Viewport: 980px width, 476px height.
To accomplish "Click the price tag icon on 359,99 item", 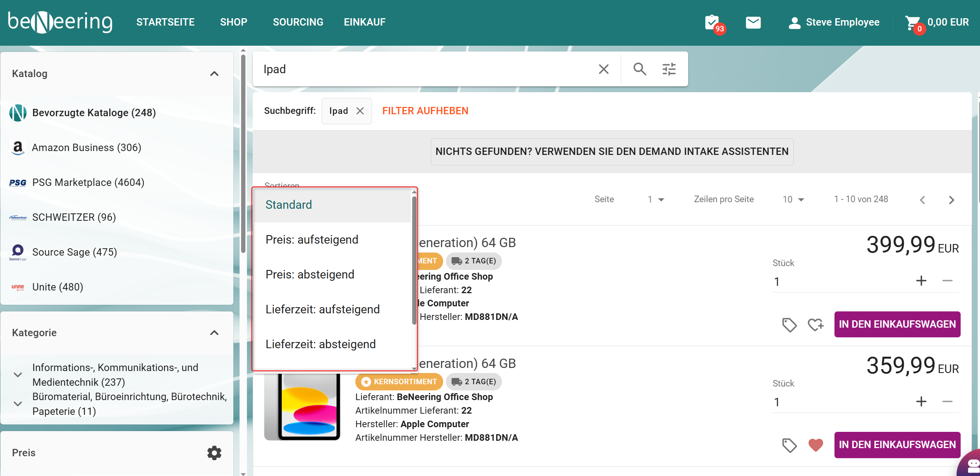I will (789, 445).
